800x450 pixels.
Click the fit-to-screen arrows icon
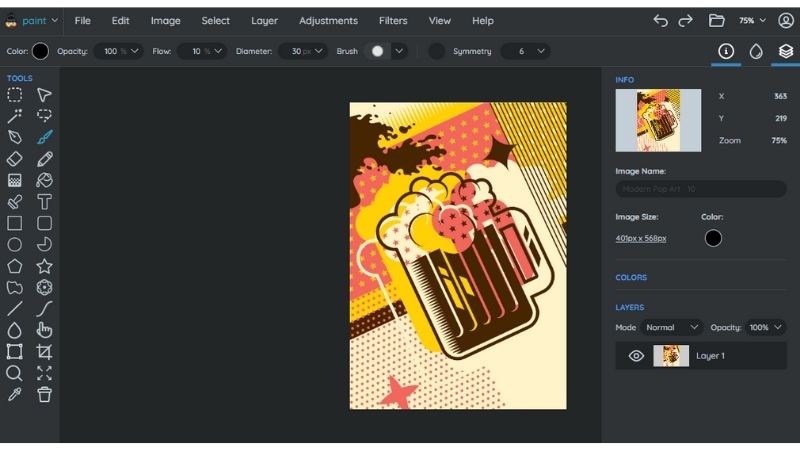click(x=44, y=373)
